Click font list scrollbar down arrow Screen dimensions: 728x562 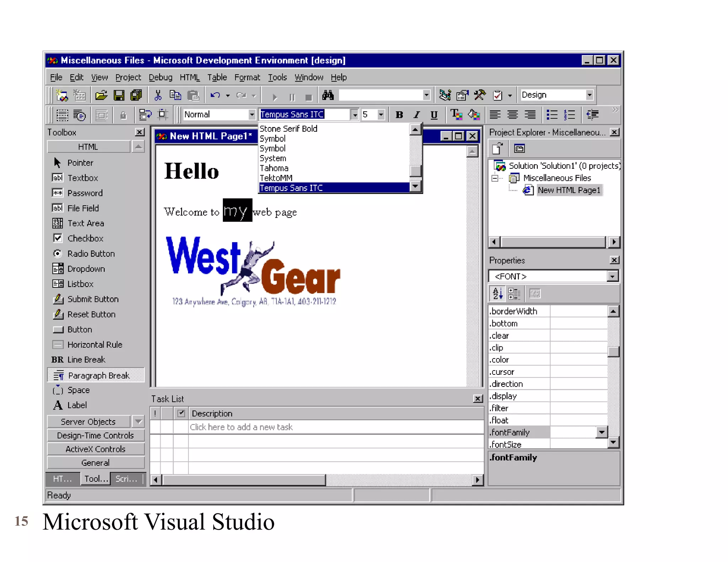point(415,186)
